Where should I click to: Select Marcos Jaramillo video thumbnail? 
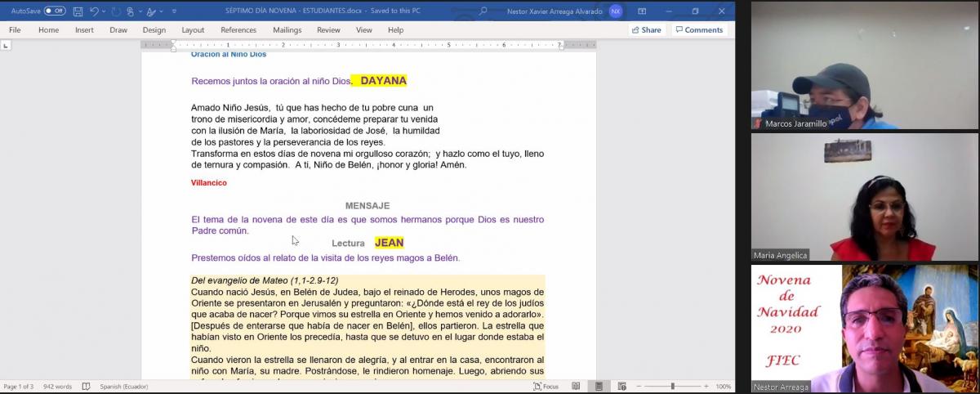[x=864, y=65]
